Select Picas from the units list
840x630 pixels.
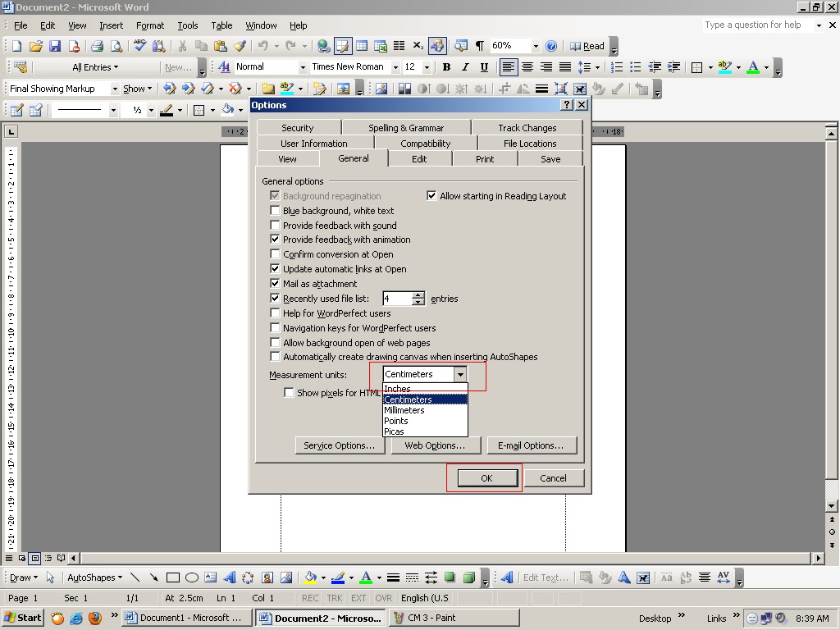[x=426, y=431]
